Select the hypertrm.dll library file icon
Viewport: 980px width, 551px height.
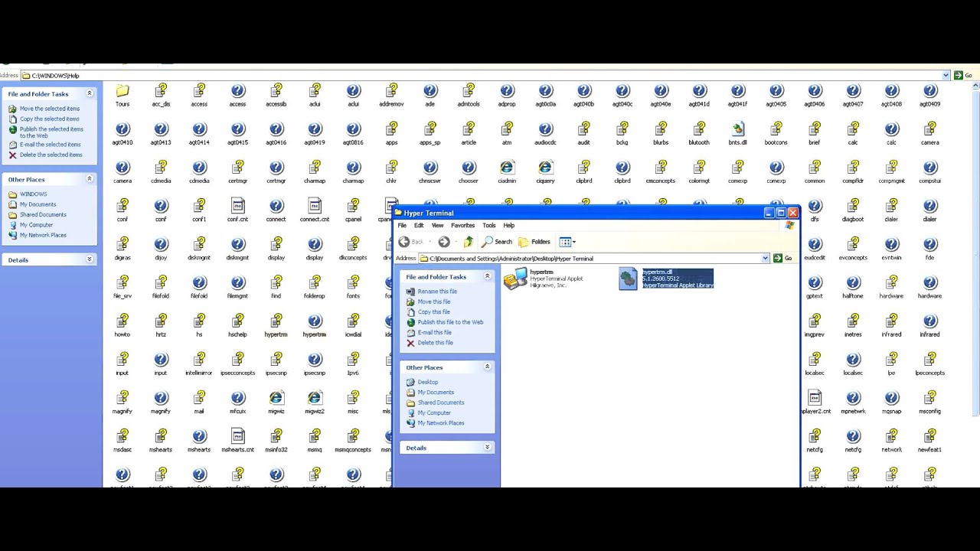tap(628, 279)
